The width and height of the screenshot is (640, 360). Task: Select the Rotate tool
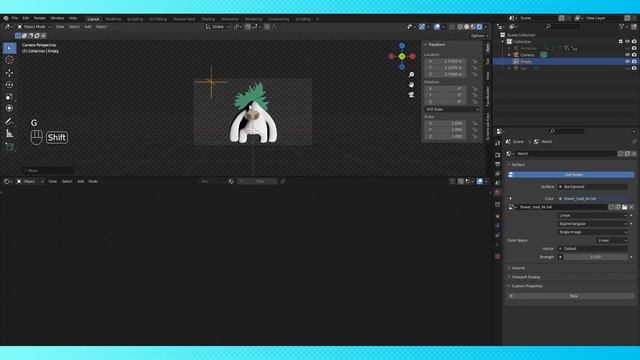pos(9,84)
